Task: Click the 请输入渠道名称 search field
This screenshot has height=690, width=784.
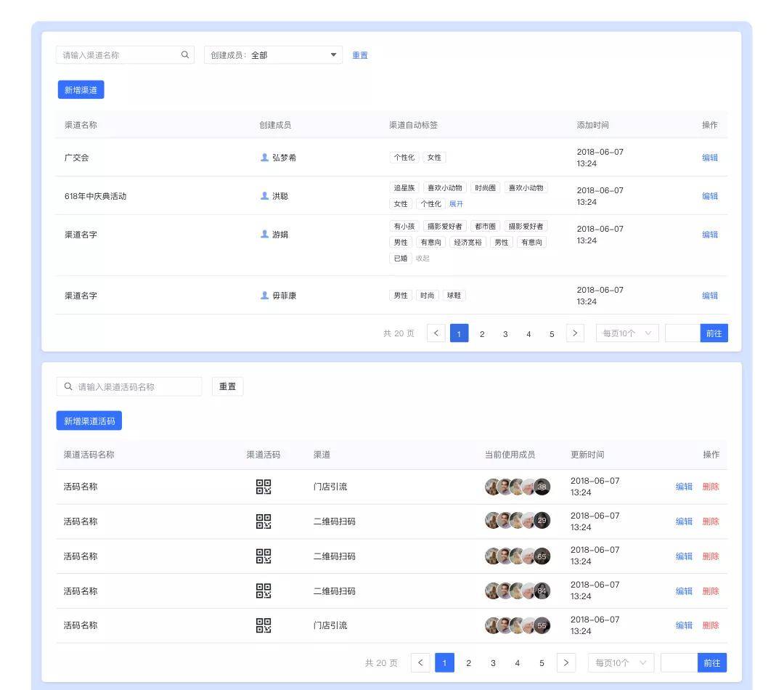Action: click(125, 54)
